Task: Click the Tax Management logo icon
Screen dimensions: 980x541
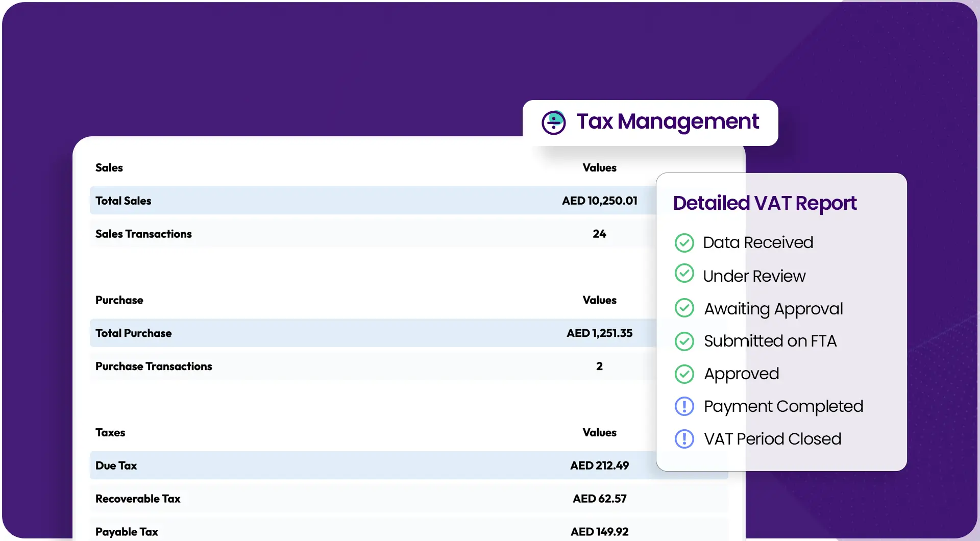Action: (553, 122)
